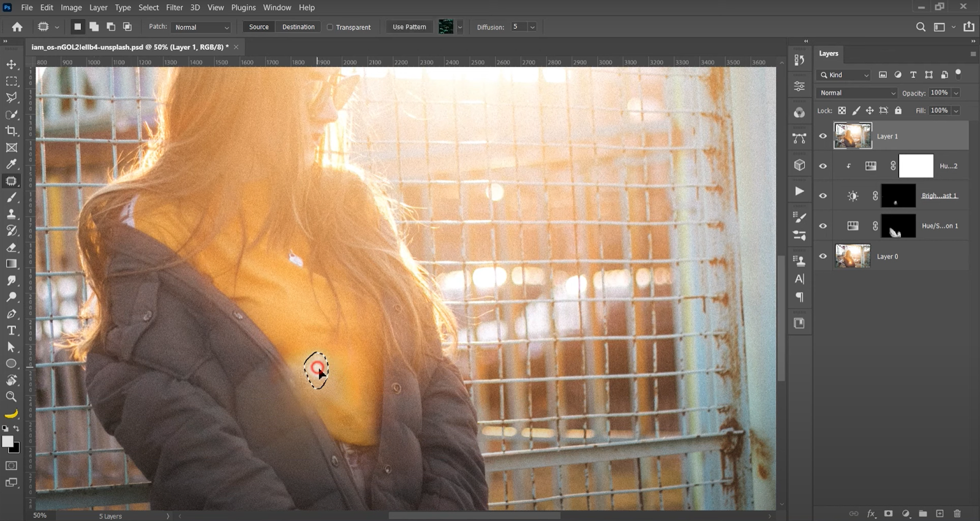Open the Select menu
The height and width of the screenshot is (521, 980).
tap(149, 7)
